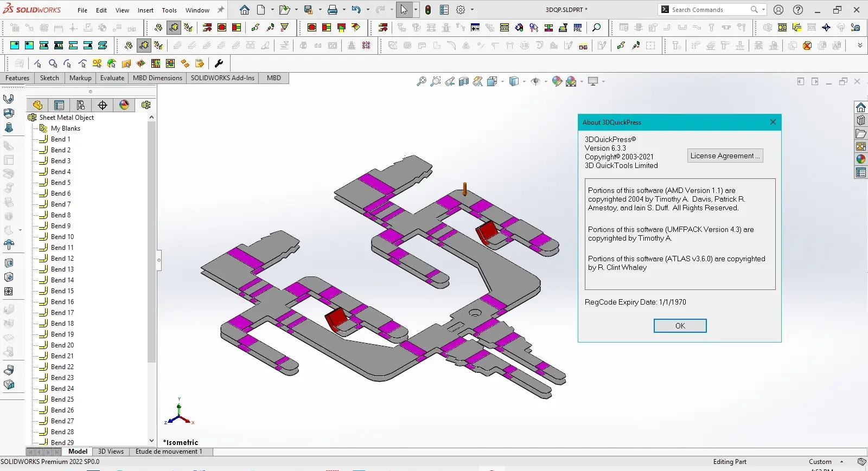Select Bend 15 in the tree
This screenshot has width=868, height=471.
pyautogui.click(x=62, y=291)
